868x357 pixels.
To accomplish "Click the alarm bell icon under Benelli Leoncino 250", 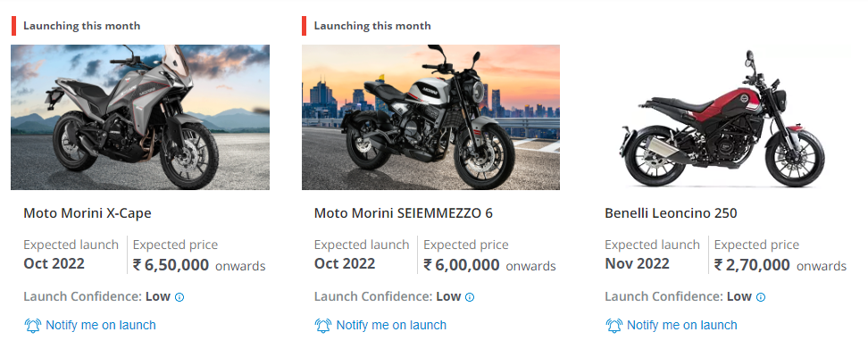I will point(614,326).
